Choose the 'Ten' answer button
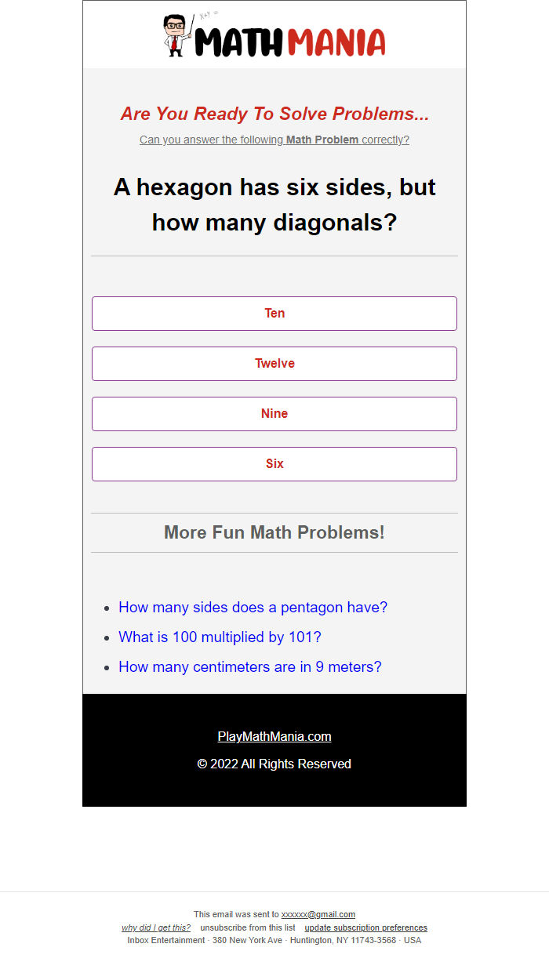Image resolution: width=549 pixels, height=980 pixels. click(274, 314)
